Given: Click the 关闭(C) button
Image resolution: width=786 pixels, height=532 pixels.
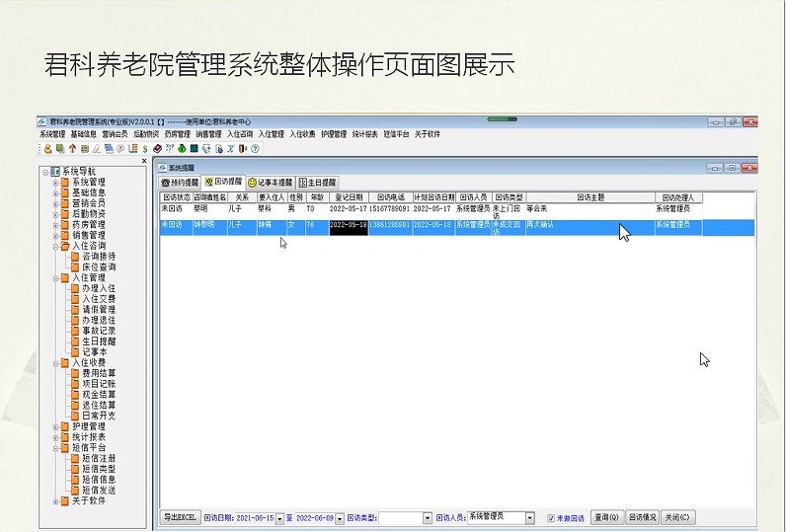Looking at the screenshot, I should pos(677,517).
